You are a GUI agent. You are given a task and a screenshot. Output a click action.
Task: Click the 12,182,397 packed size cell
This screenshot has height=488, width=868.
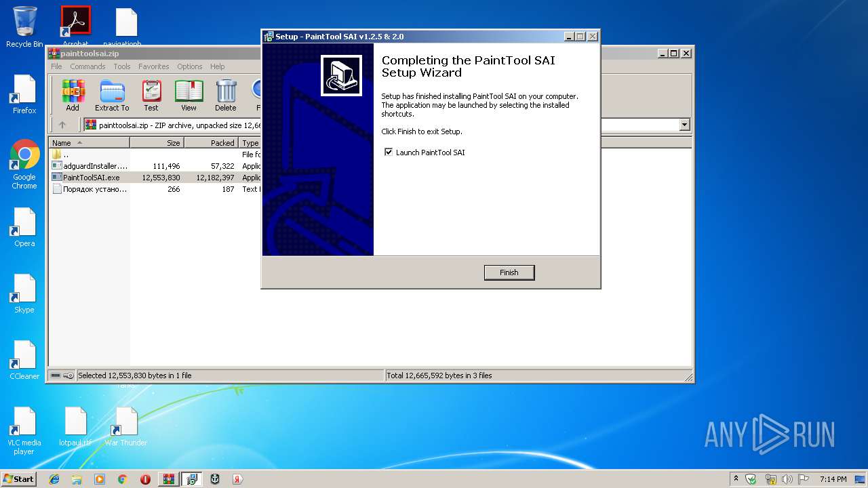click(215, 178)
